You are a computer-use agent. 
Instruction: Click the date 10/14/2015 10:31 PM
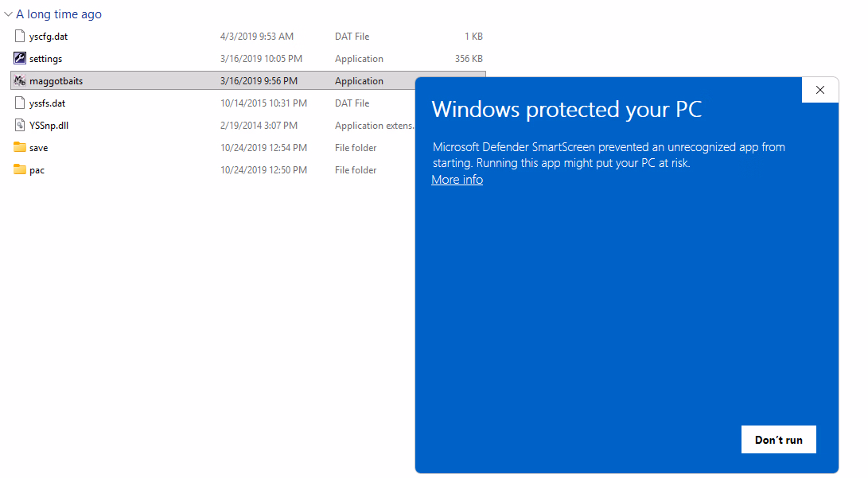pyautogui.click(x=263, y=103)
